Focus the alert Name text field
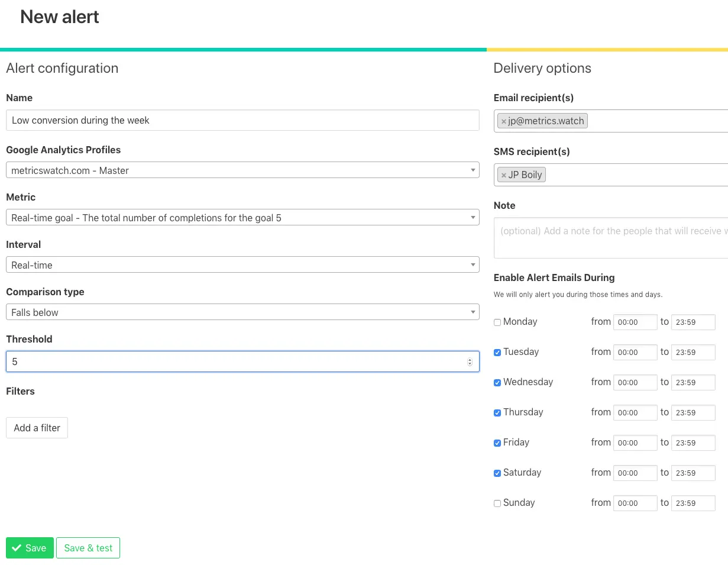The image size is (728, 565). pos(242,120)
